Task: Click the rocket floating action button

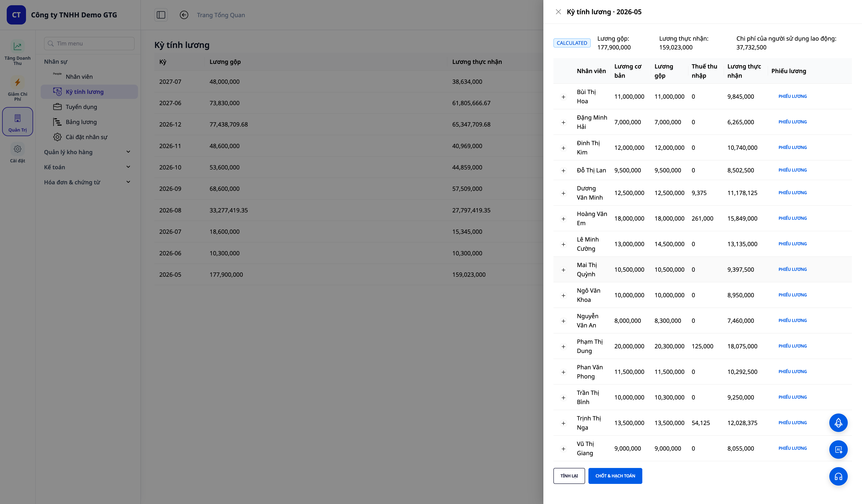Action: click(838, 423)
